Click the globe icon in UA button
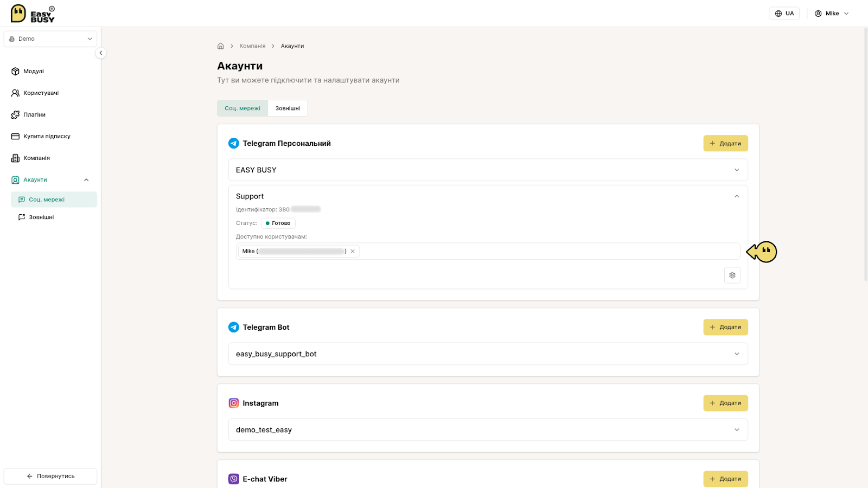 [778, 14]
